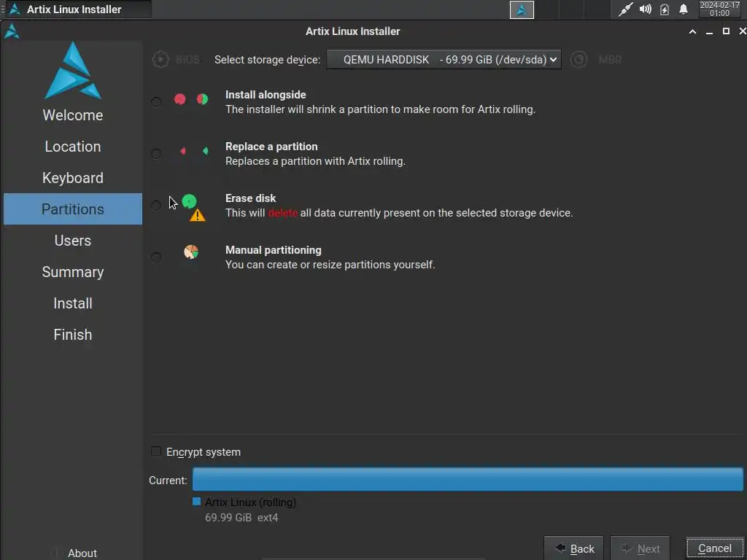Go to the Install step

click(x=73, y=303)
